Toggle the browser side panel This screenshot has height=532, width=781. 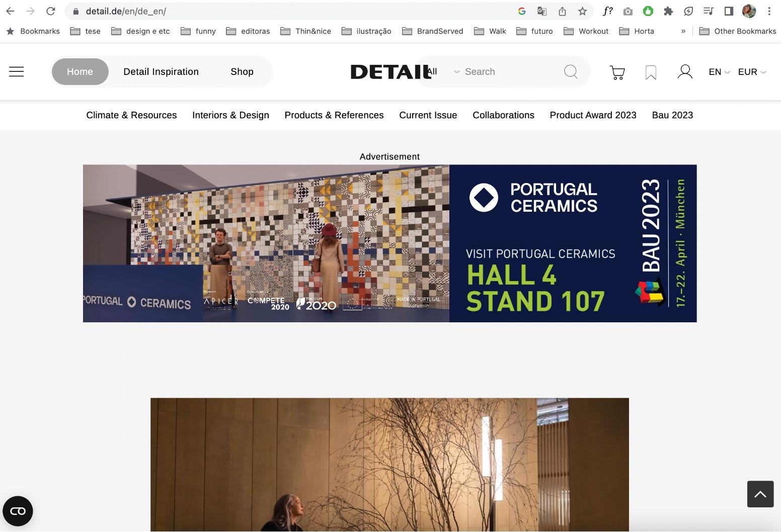click(729, 11)
